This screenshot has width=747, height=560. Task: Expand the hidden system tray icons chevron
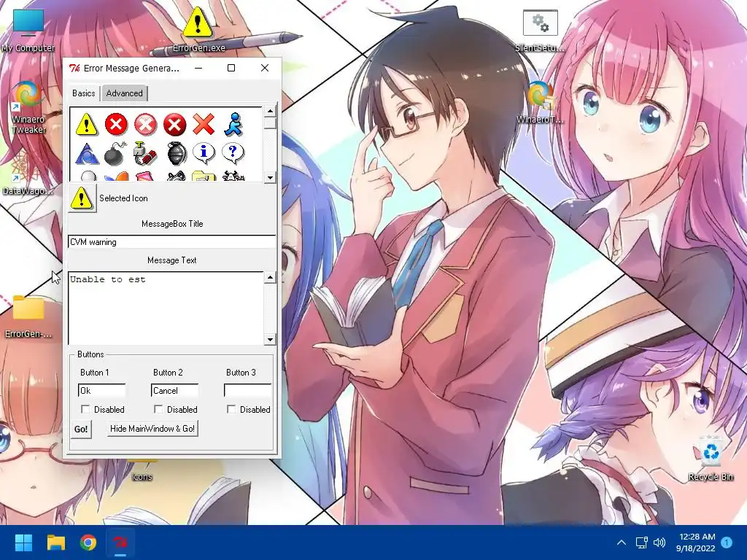tap(622, 542)
